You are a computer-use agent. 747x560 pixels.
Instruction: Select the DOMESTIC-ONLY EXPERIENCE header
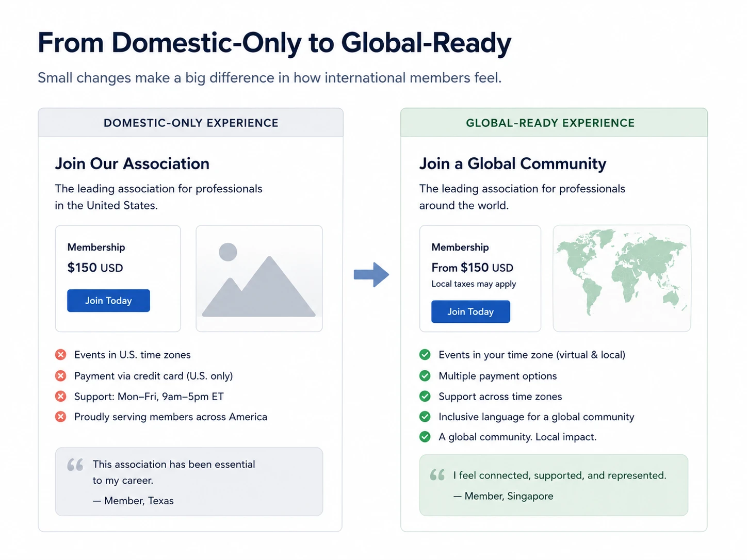tap(191, 123)
